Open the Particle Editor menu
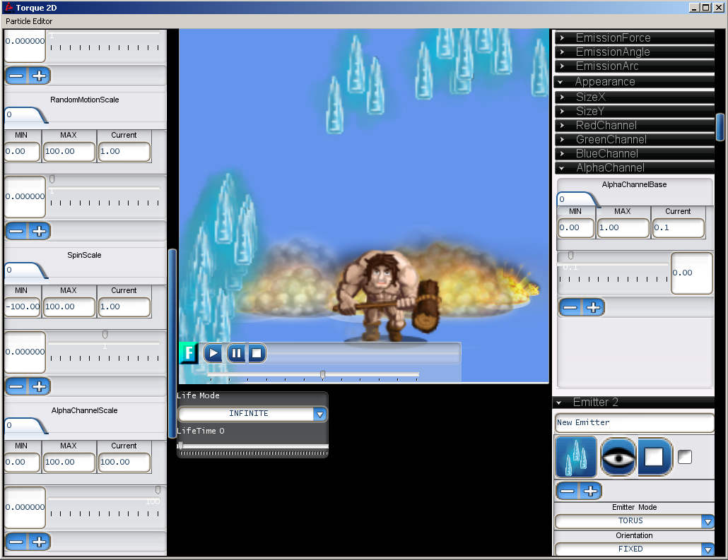The image size is (728, 560). tap(29, 21)
